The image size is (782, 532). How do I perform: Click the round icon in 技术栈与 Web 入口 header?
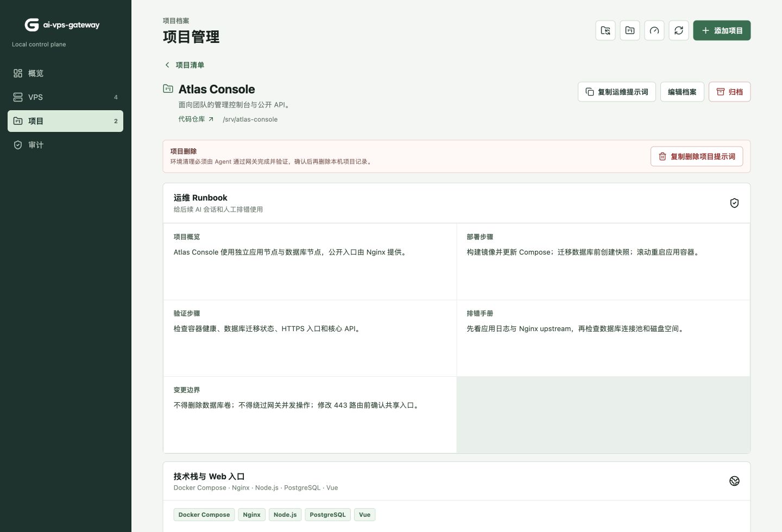(x=734, y=481)
